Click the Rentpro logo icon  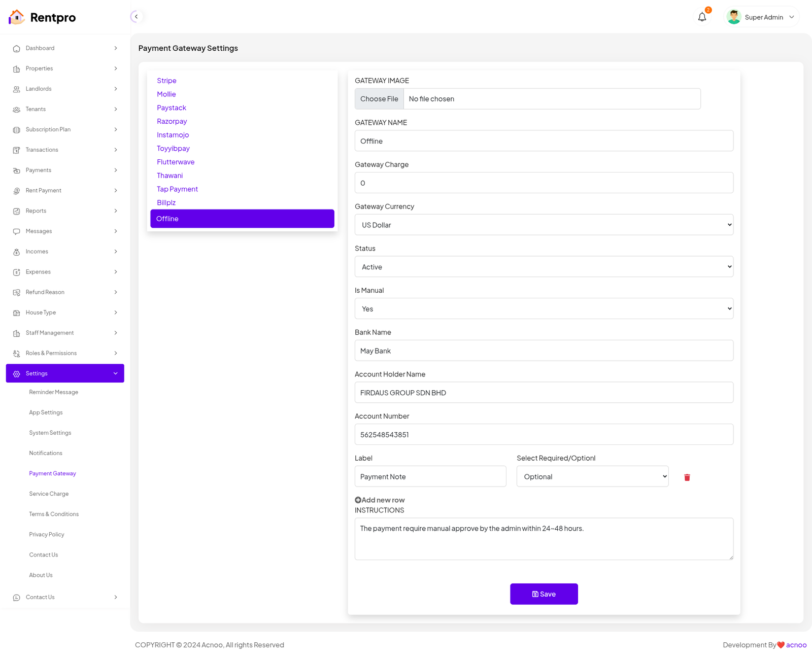click(16, 17)
